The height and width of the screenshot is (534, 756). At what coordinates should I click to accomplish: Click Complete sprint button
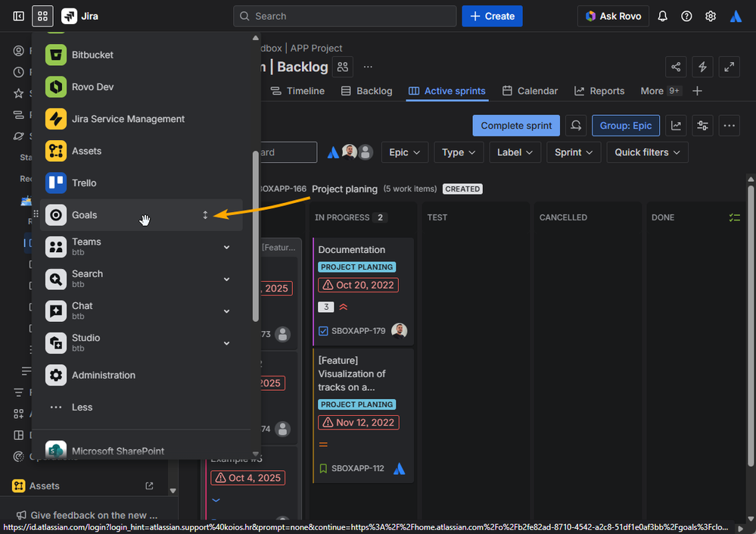click(x=516, y=126)
